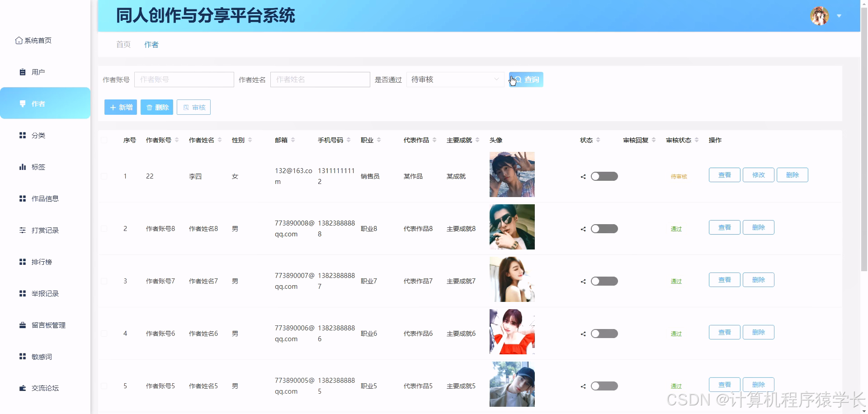Select the 排行榜 sidebar icon
The height and width of the screenshot is (414, 868).
23,262
